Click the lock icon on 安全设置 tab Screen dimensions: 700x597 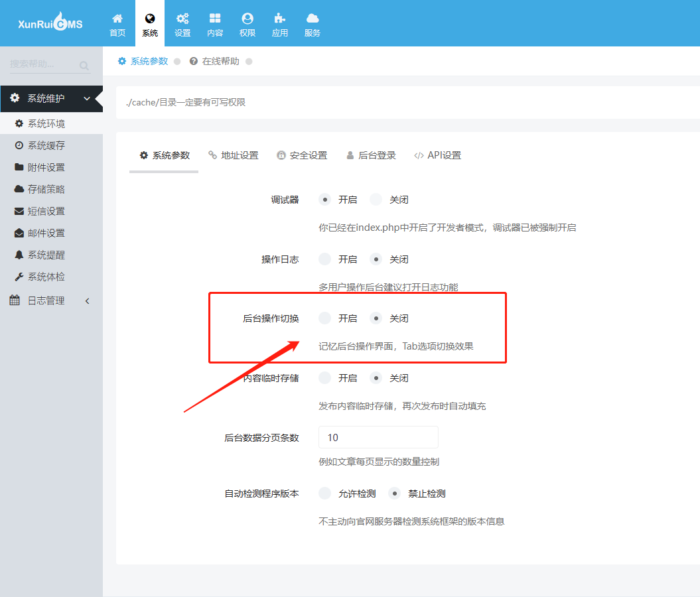pyautogui.click(x=281, y=155)
